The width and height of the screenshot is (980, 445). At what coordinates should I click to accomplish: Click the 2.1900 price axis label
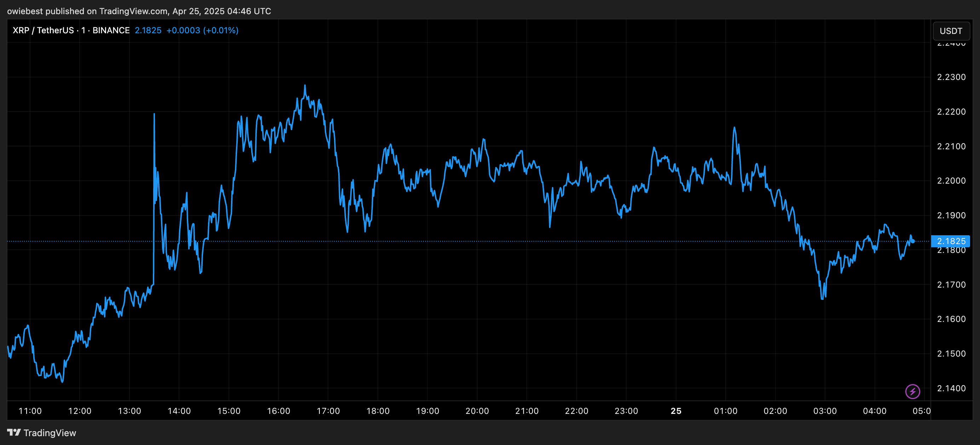pos(951,215)
